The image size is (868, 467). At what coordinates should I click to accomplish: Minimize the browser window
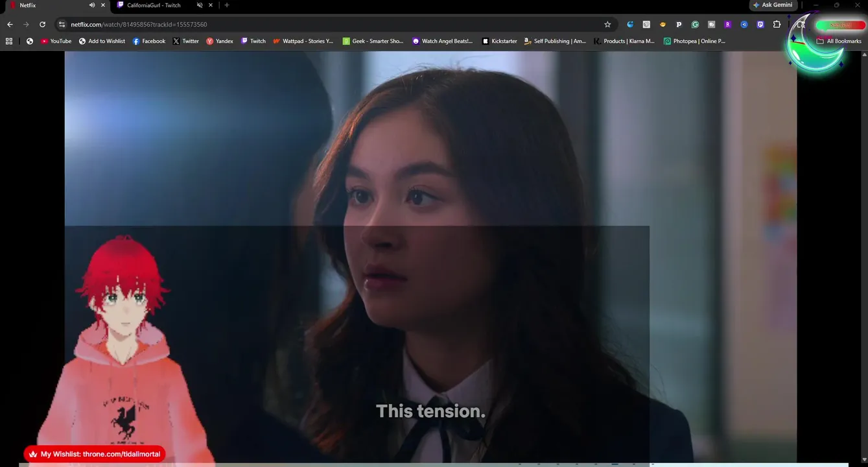tap(815, 5)
